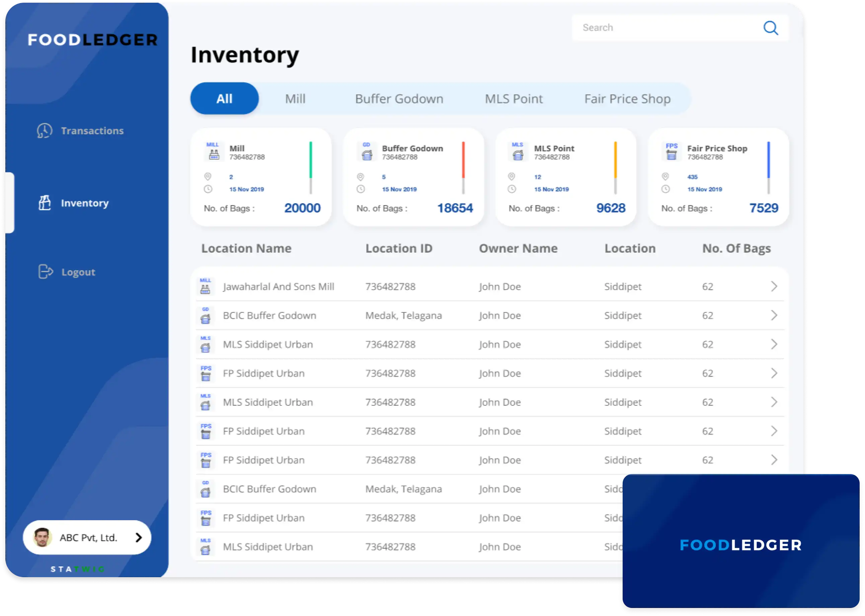Click the MLS Point card icon
The image size is (865, 616).
(x=518, y=151)
